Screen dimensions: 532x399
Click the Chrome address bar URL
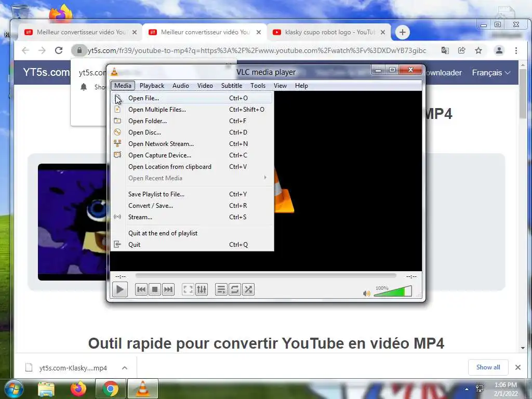(x=257, y=50)
